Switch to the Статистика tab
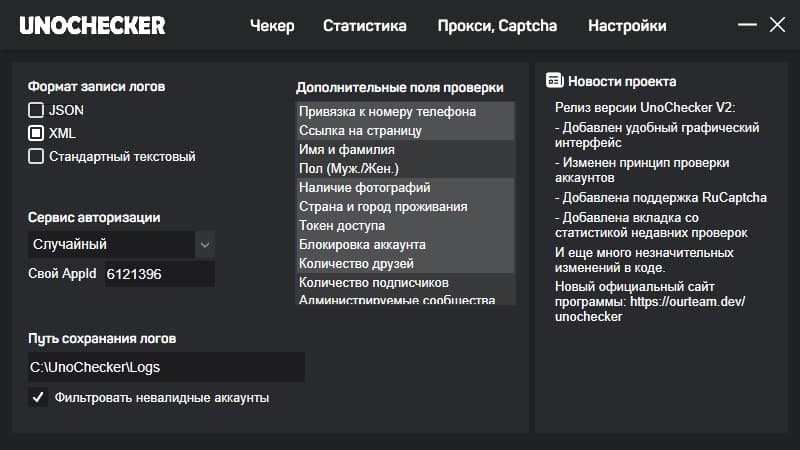Image resolution: width=800 pixels, height=450 pixels. pos(365,26)
